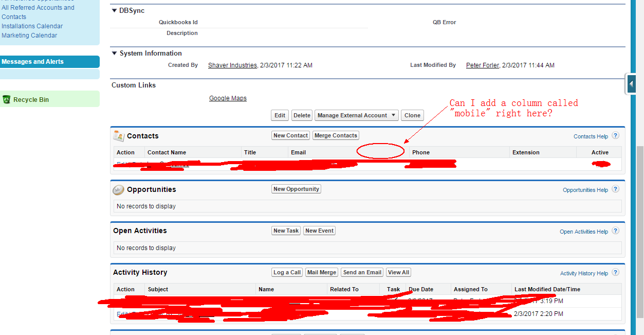Open Opportunities Help question mark icon
This screenshot has height=335, width=644.
pos(615,189)
